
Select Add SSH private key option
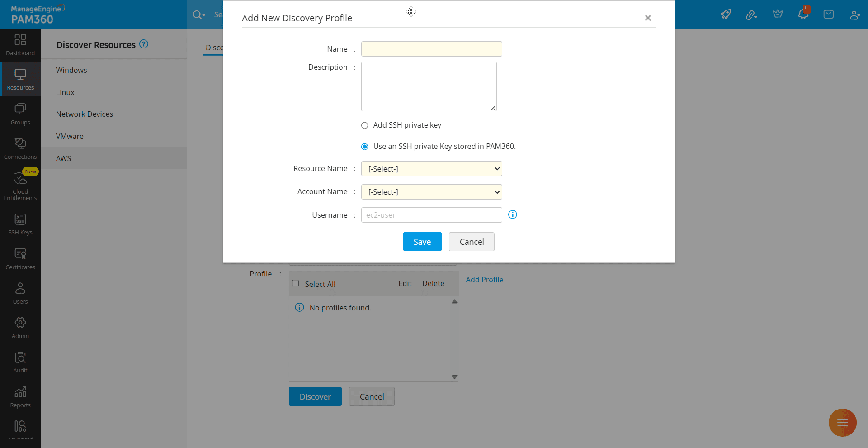364,125
